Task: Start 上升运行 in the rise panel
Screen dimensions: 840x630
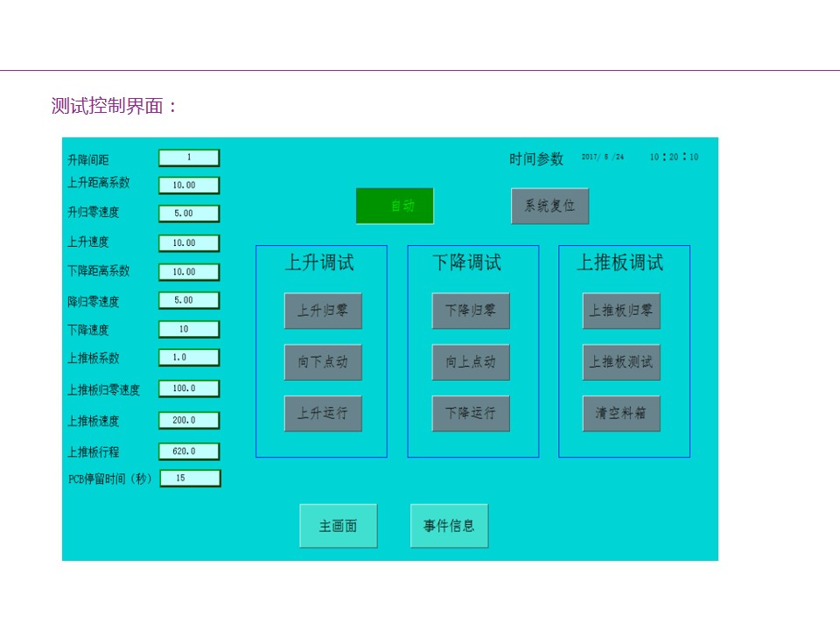Action: tap(323, 413)
